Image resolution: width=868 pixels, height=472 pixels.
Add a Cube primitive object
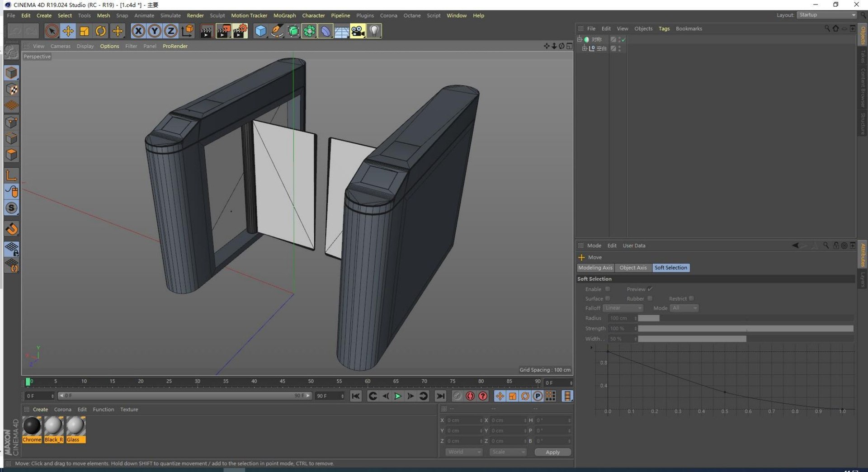click(260, 31)
